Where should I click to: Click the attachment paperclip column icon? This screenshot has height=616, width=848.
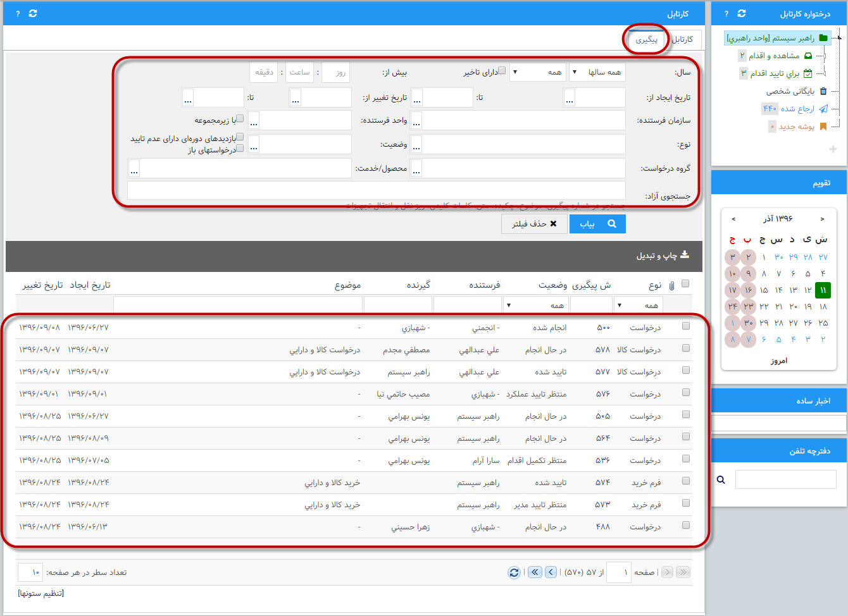pos(671,285)
